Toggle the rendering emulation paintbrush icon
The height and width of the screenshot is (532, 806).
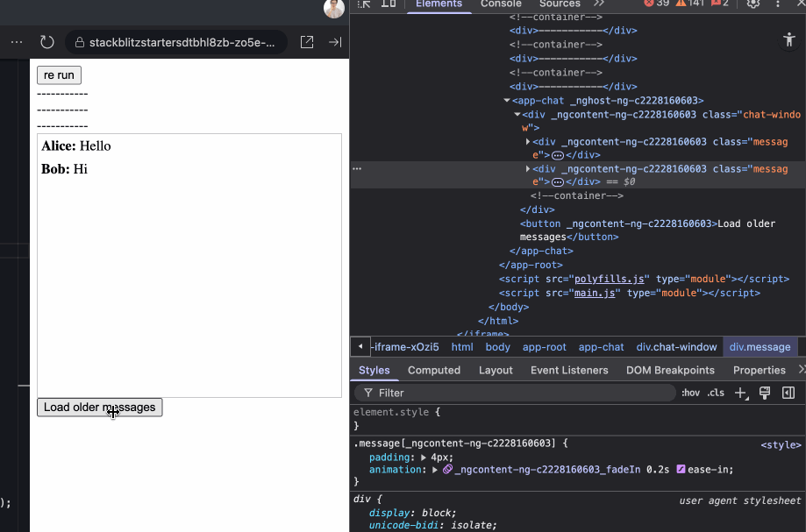tap(765, 393)
